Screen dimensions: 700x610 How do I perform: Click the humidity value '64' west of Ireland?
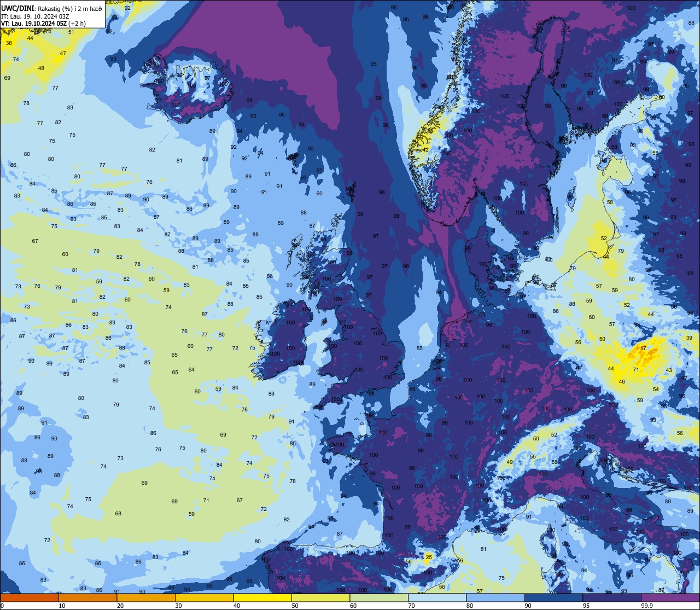click(x=191, y=370)
